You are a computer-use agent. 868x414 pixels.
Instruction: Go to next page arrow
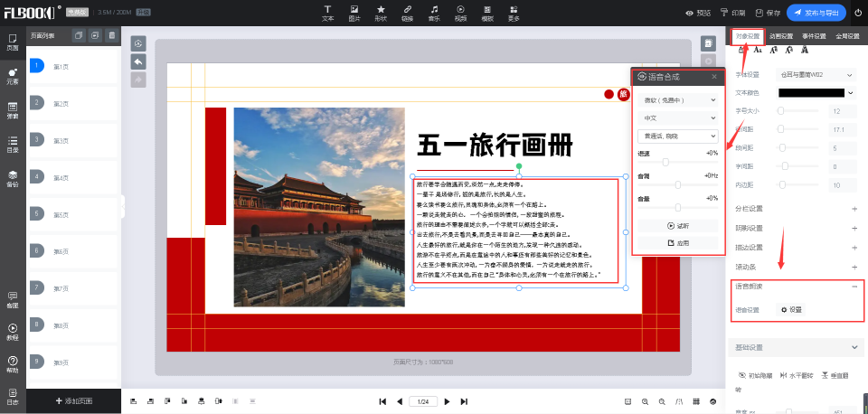[x=448, y=401]
